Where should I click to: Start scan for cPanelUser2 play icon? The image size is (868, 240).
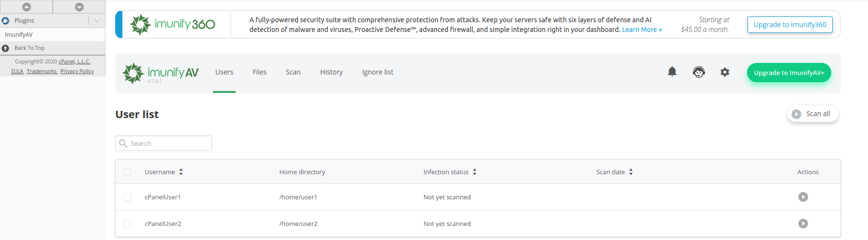(803, 224)
